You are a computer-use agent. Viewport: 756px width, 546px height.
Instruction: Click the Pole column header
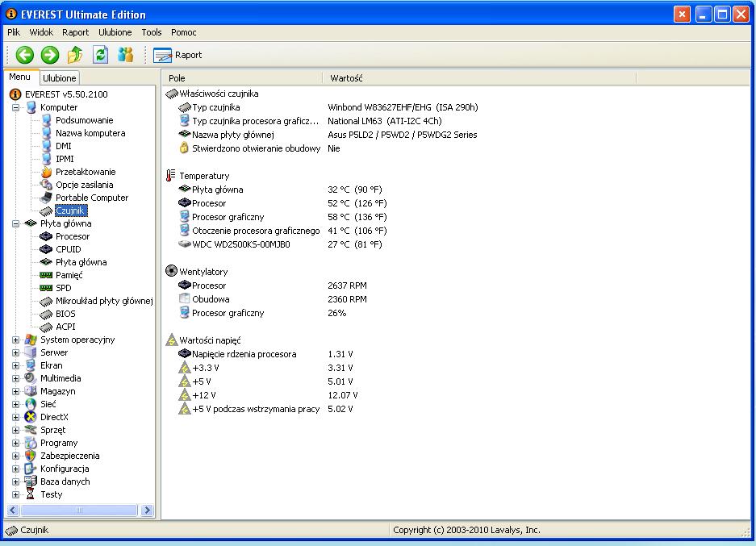click(243, 78)
